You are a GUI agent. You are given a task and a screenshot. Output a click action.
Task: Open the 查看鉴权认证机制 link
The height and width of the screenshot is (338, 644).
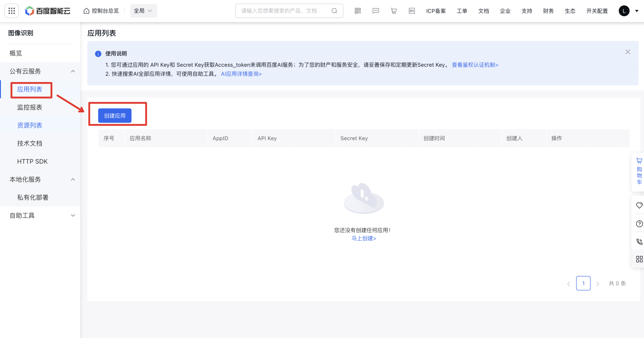475,65
